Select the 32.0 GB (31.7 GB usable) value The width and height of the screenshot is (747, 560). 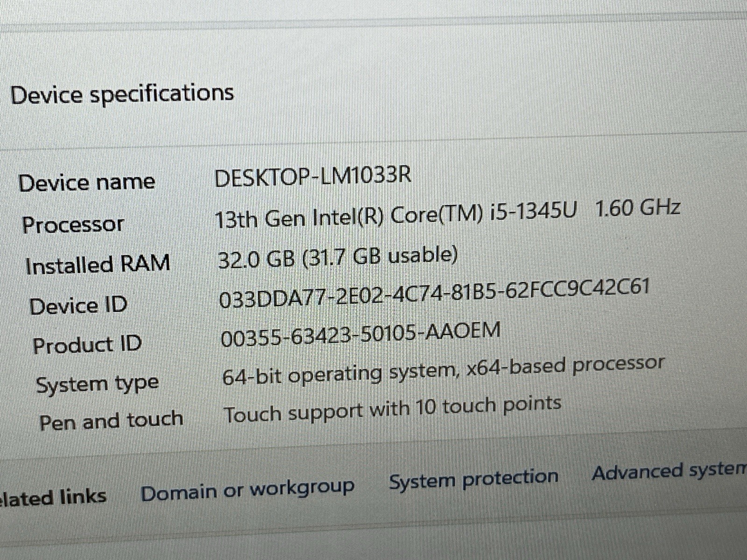(338, 257)
